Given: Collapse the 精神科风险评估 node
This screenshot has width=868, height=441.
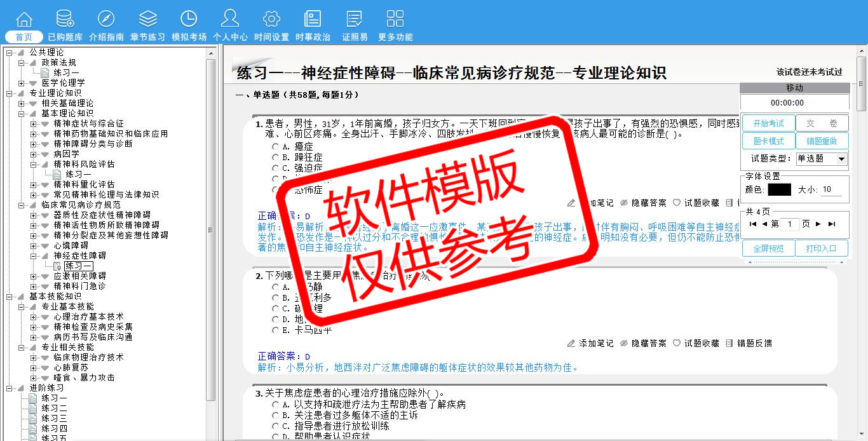Looking at the screenshot, I should (33, 164).
